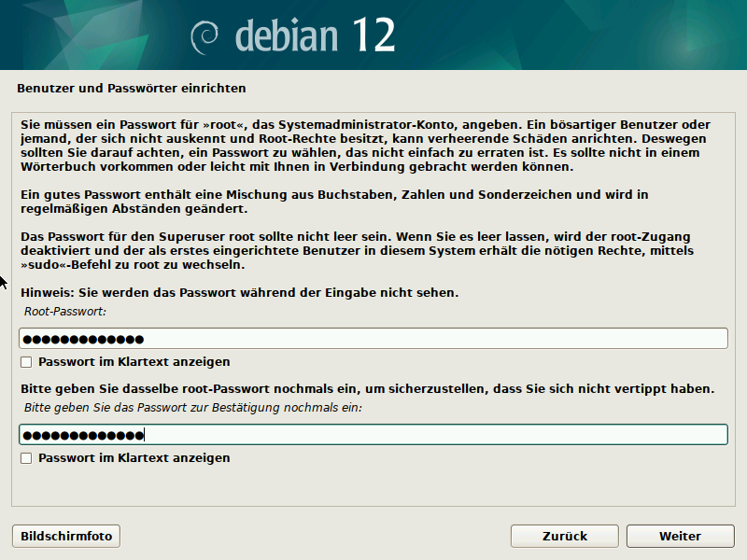Click the paragraph starting "Sie müssen ein Passwort"
Screen dimensions: 747x560
pyautogui.click(x=364, y=146)
